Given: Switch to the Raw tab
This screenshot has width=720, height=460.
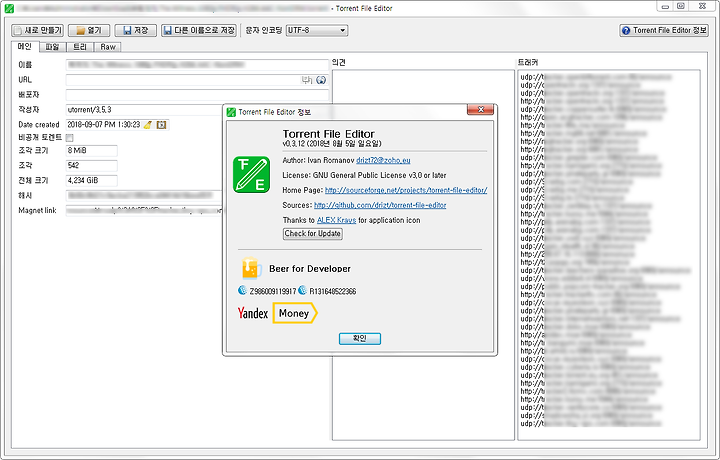Looking at the screenshot, I should point(108,47).
